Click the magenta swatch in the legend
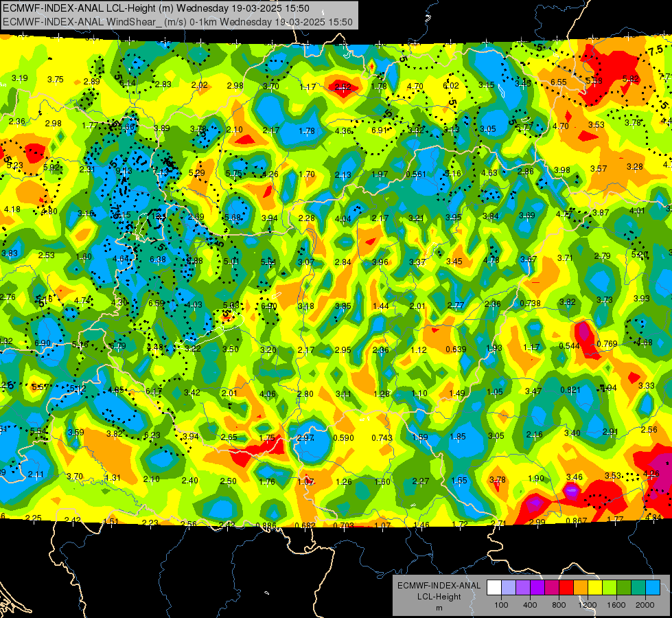 552,588
